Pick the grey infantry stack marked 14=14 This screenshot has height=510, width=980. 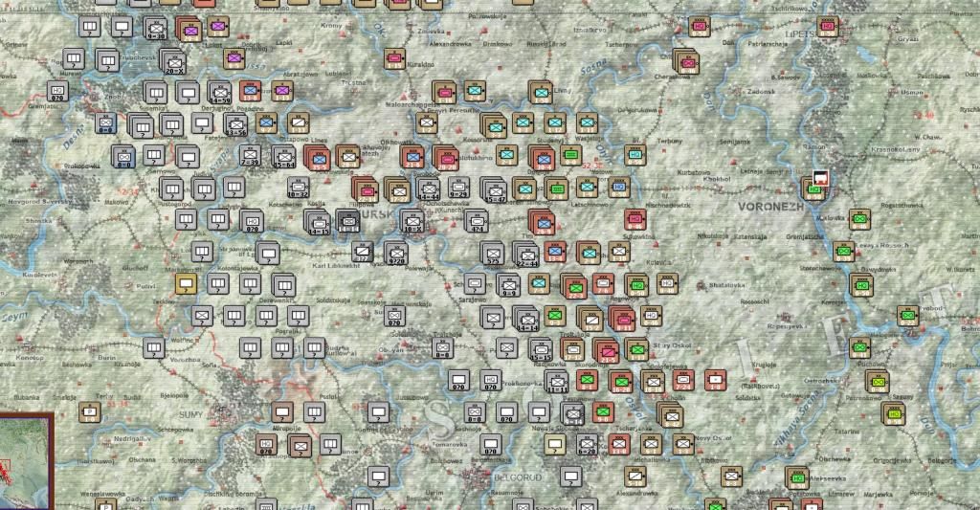tap(526, 318)
